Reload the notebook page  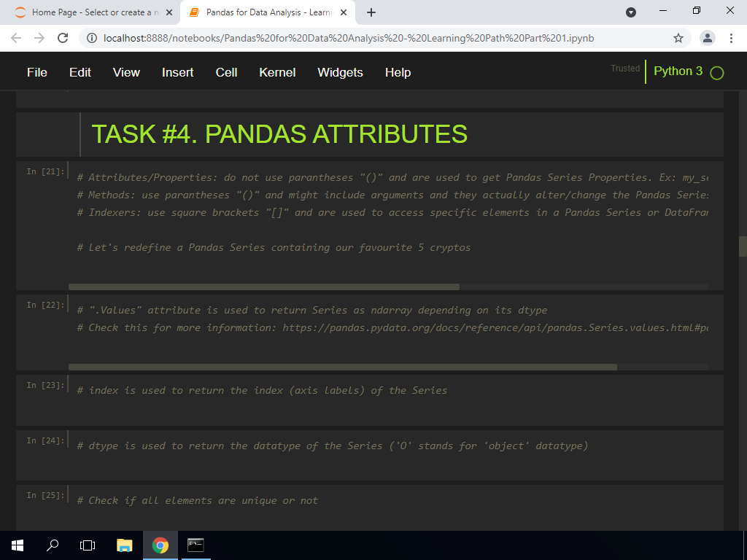[x=63, y=37]
